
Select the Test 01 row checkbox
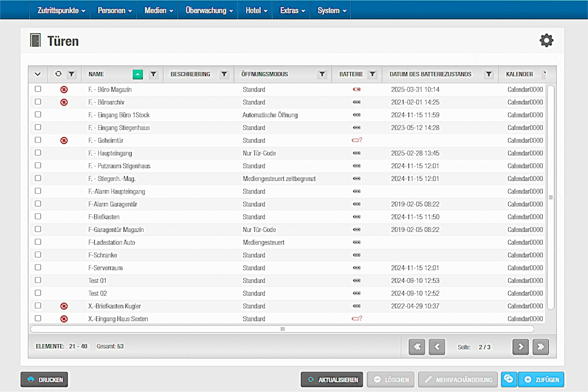pyautogui.click(x=38, y=280)
